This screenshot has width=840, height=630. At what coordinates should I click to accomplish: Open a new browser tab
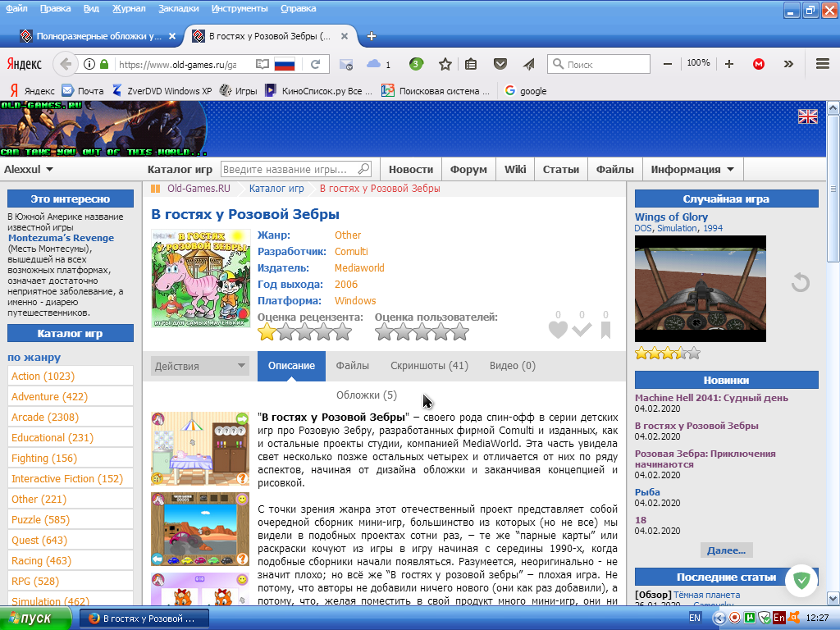point(372,36)
